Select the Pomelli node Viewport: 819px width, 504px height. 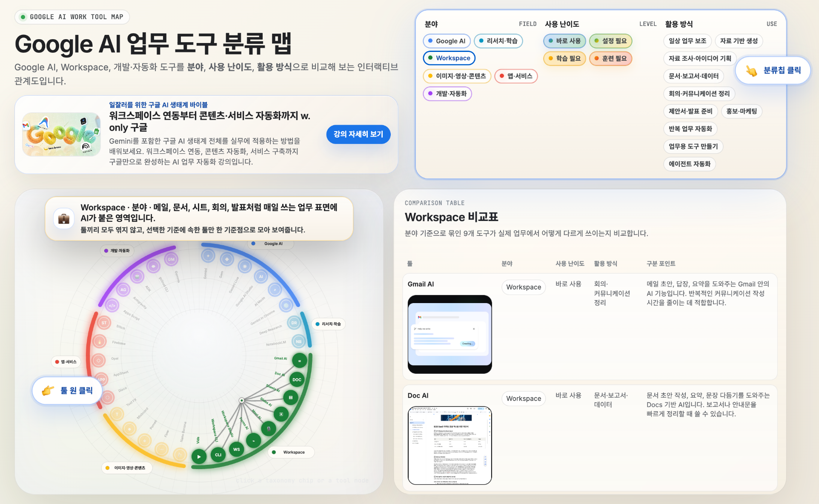pos(145,440)
